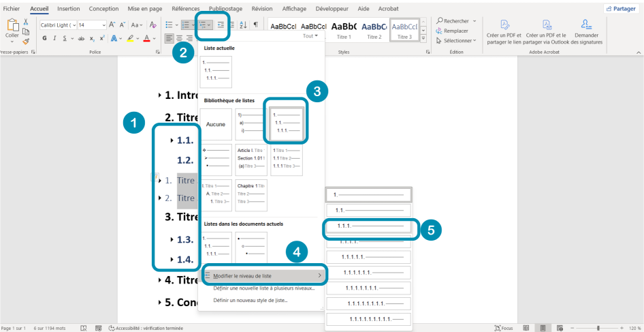Click the format painter brush icon

coord(25,41)
